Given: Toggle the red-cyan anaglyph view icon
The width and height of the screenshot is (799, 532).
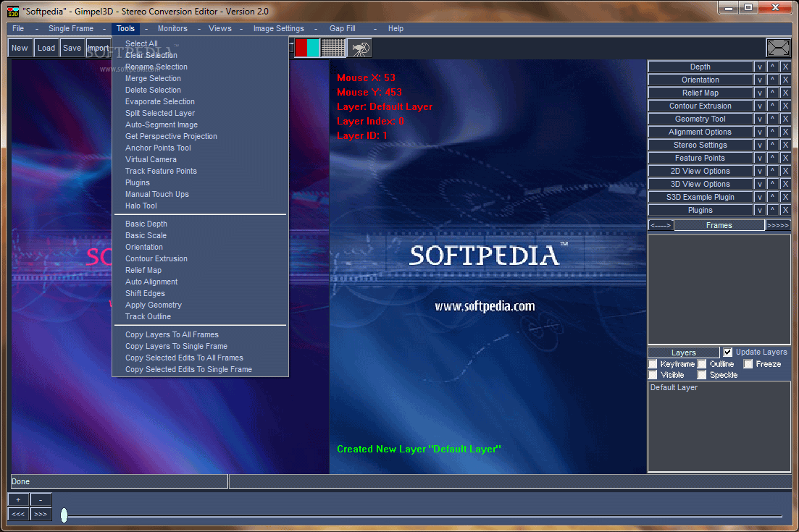Looking at the screenshot, I should tap(306, 48).
